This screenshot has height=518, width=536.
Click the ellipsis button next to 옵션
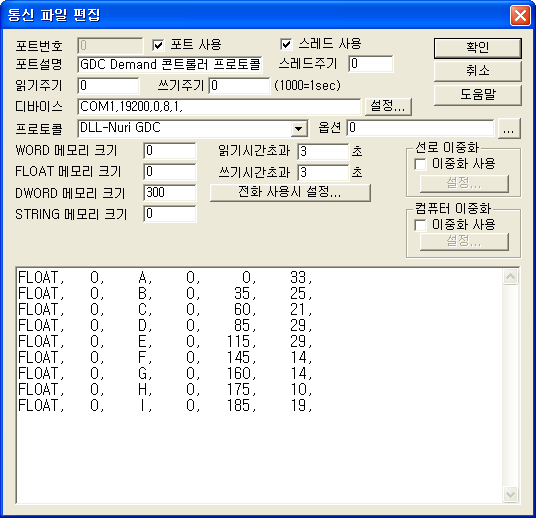click(x=509, y=129)
